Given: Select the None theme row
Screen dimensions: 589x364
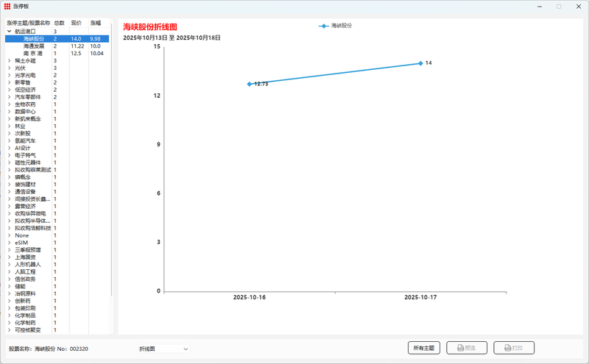Looking at the screenshot, I should point(57,235).
